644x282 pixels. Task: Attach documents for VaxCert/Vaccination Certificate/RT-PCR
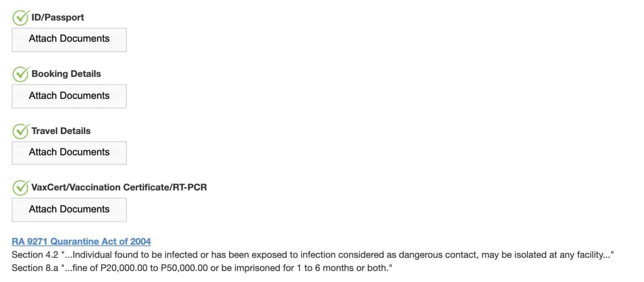click(x=69, y=210)
